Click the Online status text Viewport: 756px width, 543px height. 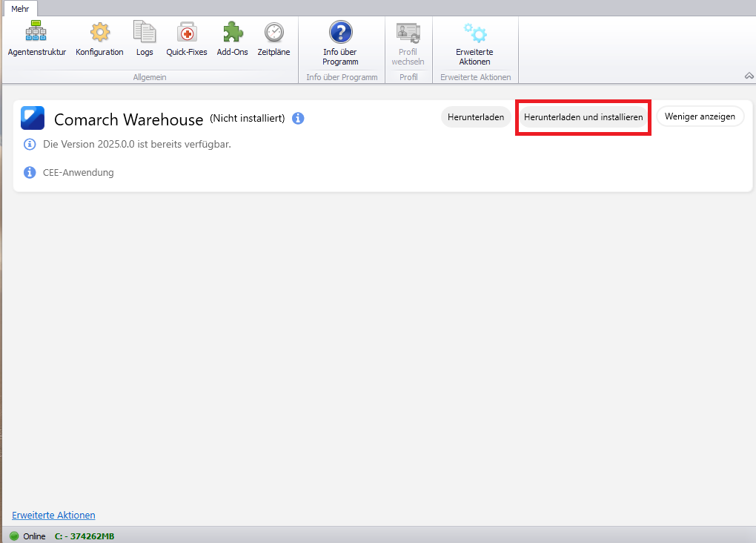tap(34, 536)
